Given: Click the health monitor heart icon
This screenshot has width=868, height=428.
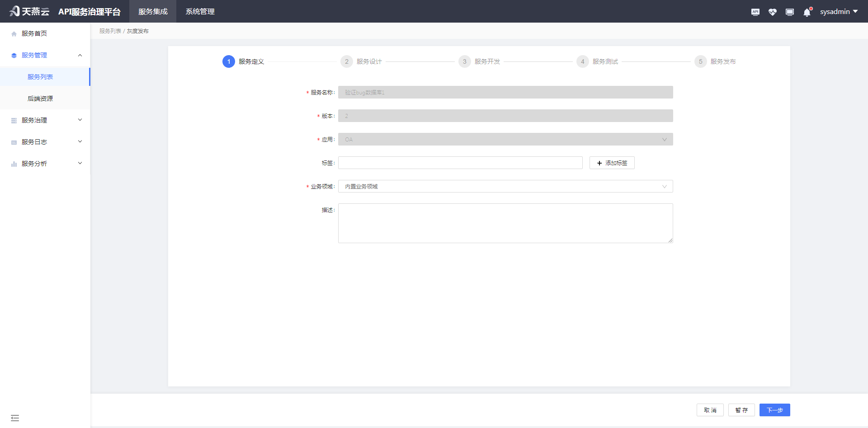Looking at the screenshot, I should coord(772,12).
